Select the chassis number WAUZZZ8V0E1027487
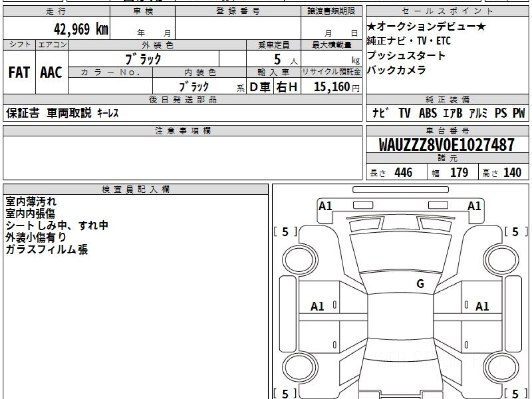 447,145
